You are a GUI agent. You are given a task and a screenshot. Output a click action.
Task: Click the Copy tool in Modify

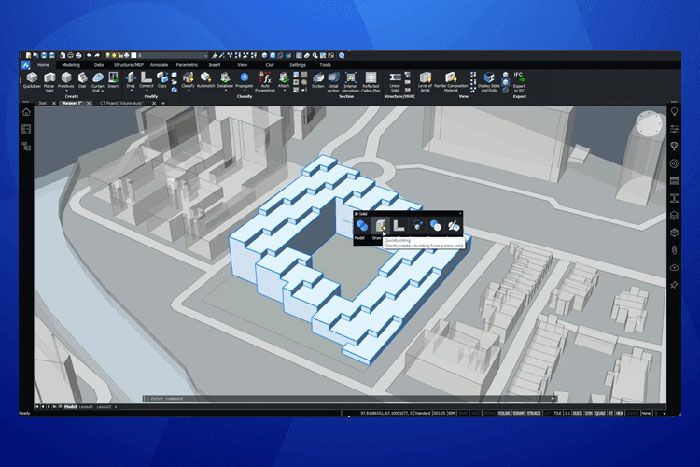tap(162, 80)
